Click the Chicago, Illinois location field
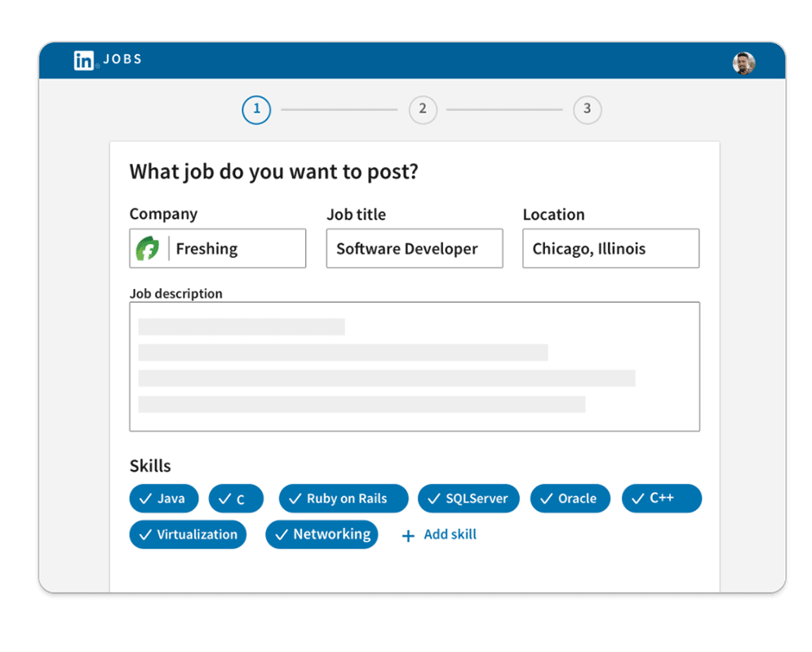The image size is (812, 652). [610, 248]
